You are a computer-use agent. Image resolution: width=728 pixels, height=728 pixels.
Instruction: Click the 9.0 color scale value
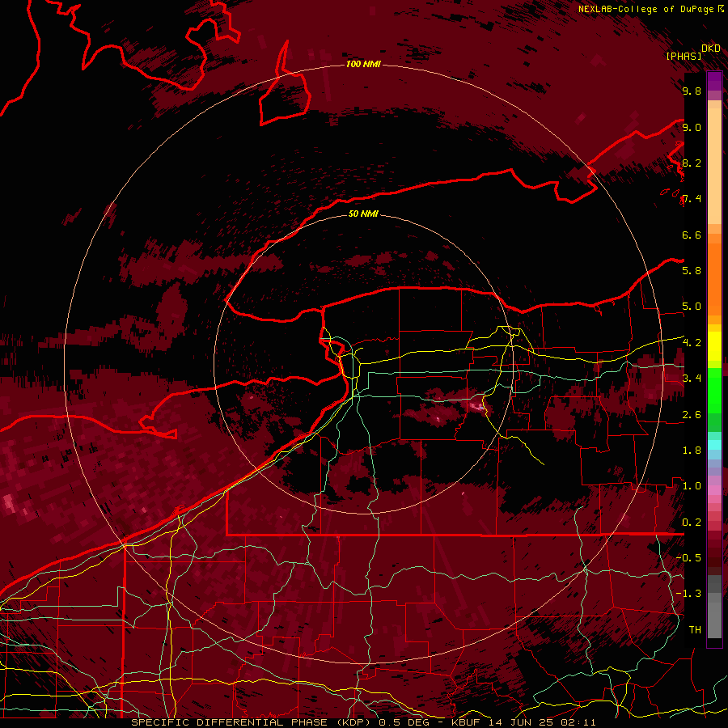[x=692, y=127]
